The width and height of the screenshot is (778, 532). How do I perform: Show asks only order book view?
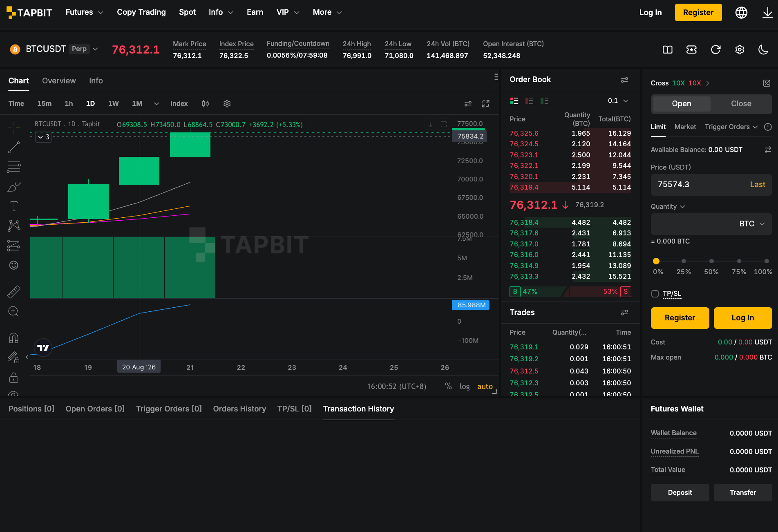coord(529,101)
